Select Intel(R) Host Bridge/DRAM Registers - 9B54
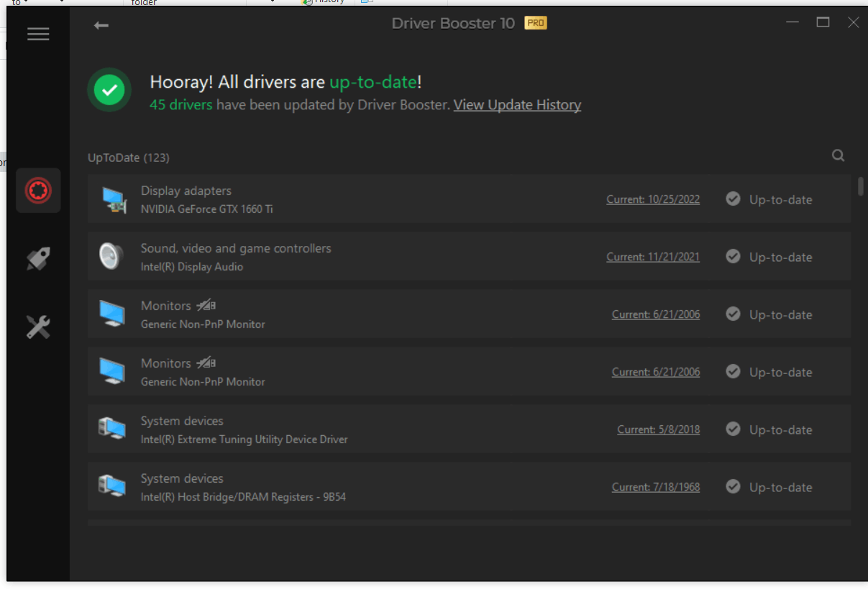The image size is (868, 592). click(x=469, y=487)
